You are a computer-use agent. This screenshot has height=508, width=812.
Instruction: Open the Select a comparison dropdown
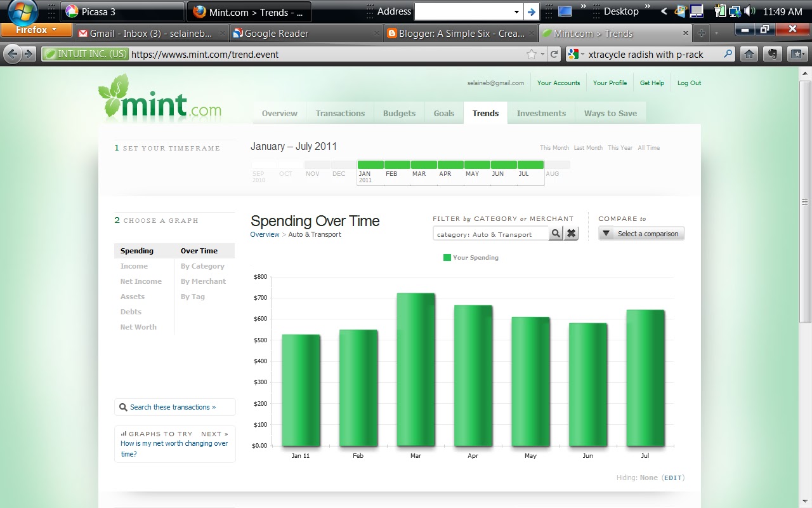[641, 234]
